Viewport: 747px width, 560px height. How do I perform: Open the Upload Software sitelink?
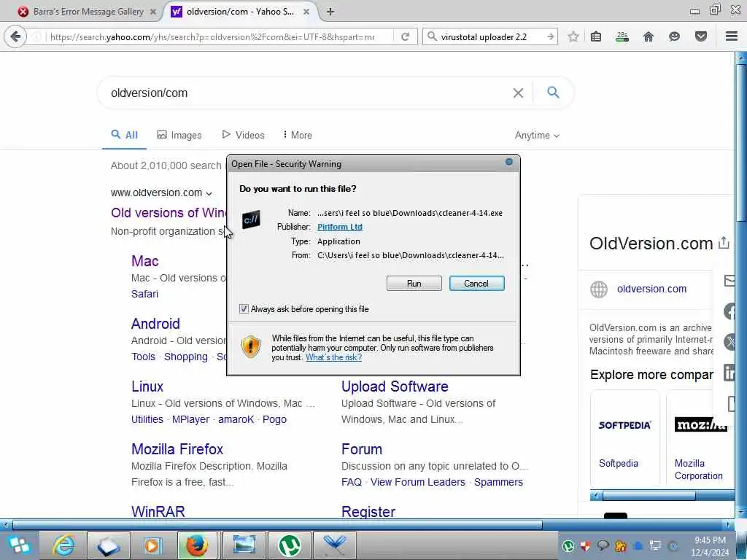tap(395, 386)
